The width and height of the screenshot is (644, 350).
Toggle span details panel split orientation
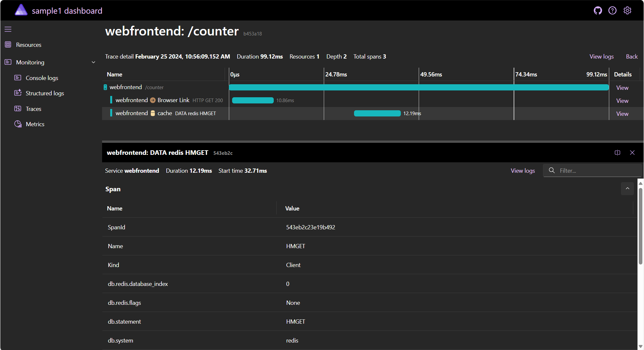click(617, 153)
